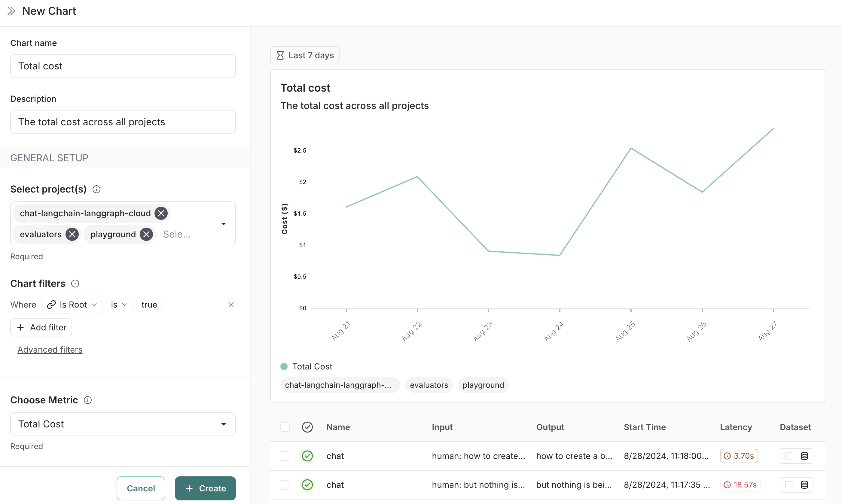
Task: Open the Advanced filters link
Action: (50, 350)
